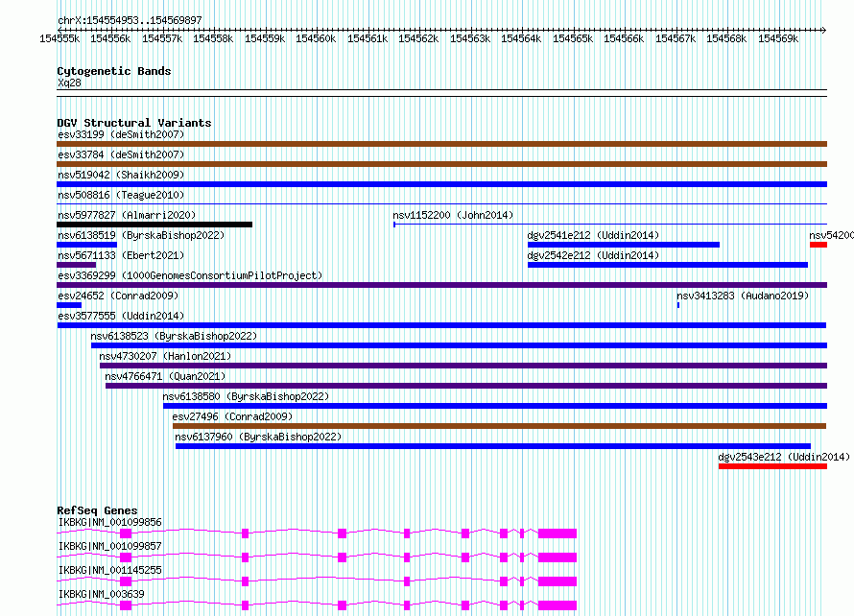This screenshot has height=616, width=854.
Task: Click the brown bar under esv33784
Action: [441, 164]
